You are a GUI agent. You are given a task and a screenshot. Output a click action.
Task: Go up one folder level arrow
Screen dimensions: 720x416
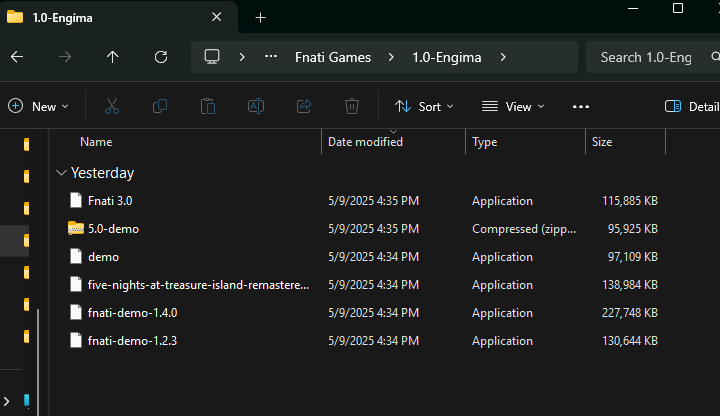coord(112,57)
